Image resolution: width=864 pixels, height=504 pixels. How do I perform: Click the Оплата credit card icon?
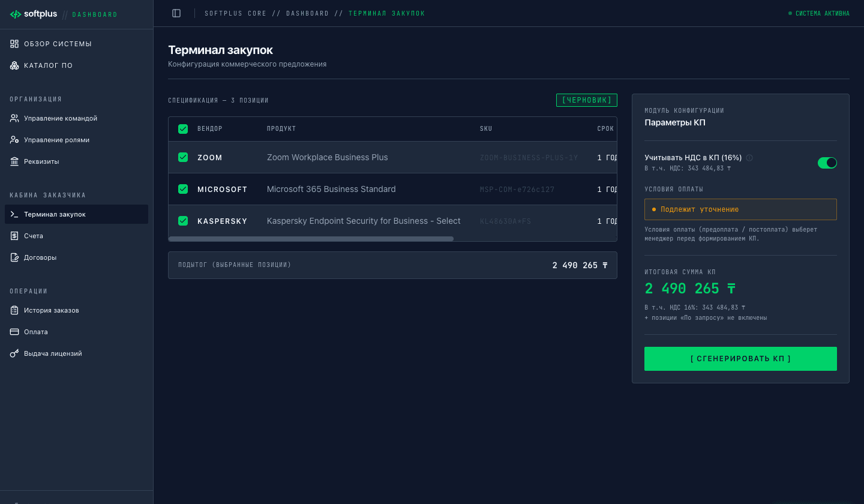click(14, 332)
